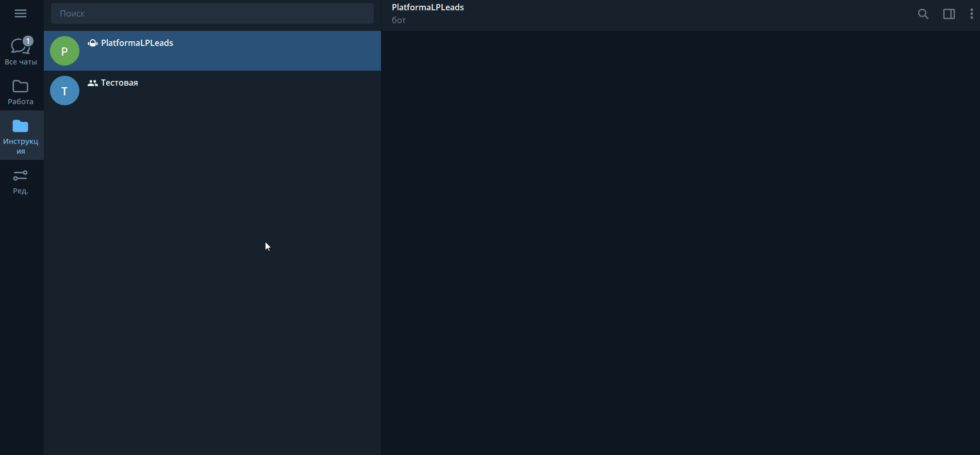Screen dimensions: 980x455
Task: Toggle the right side info panel
Action: pos(949,14)
